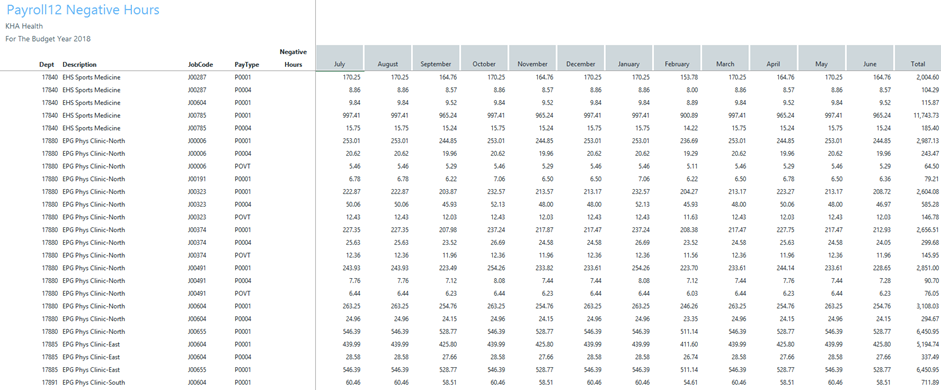Select the August column header
941x390 pixels.
388,58
